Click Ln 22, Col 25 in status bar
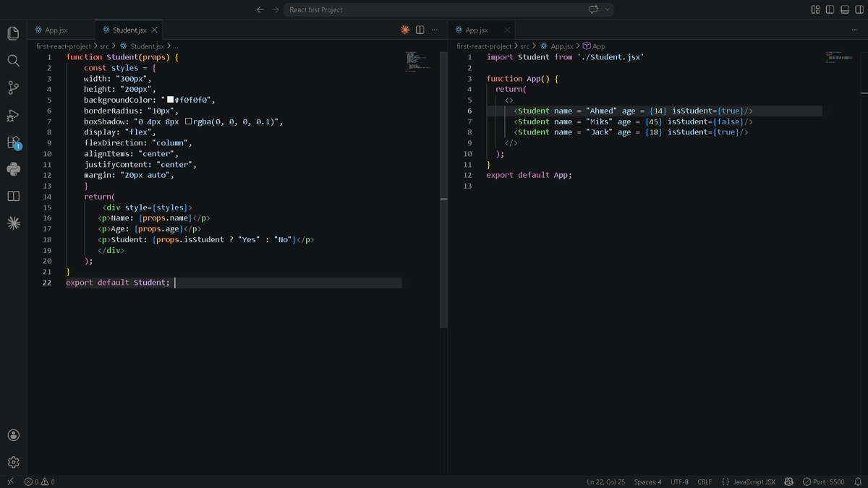This screenshot has width=868, height=488. click(x=605, y=481)
